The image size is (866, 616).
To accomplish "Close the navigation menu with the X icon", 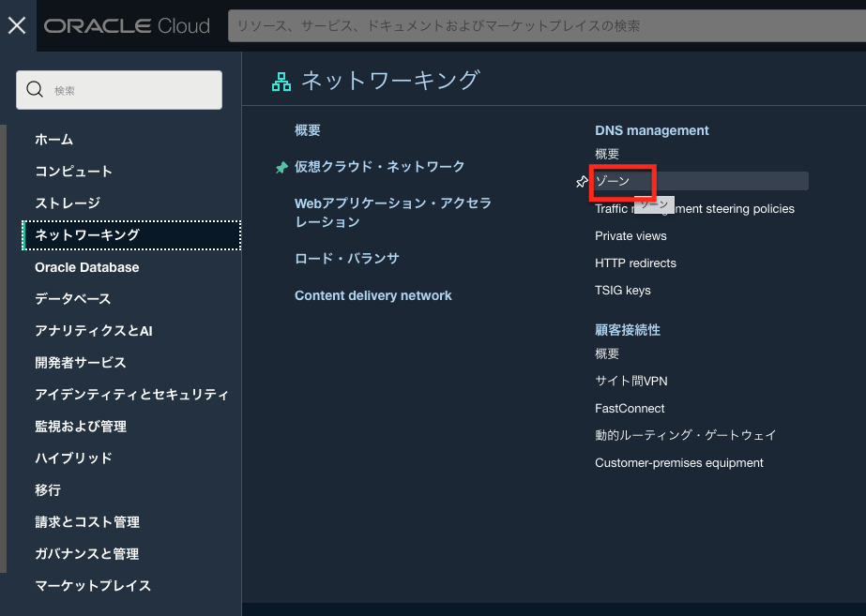I will click(16, 25).
